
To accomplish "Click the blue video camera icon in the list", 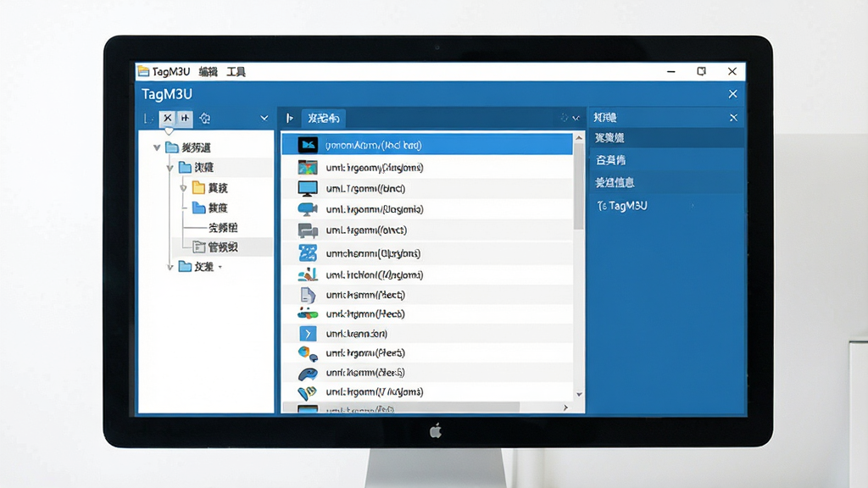I will coord(308,209).
